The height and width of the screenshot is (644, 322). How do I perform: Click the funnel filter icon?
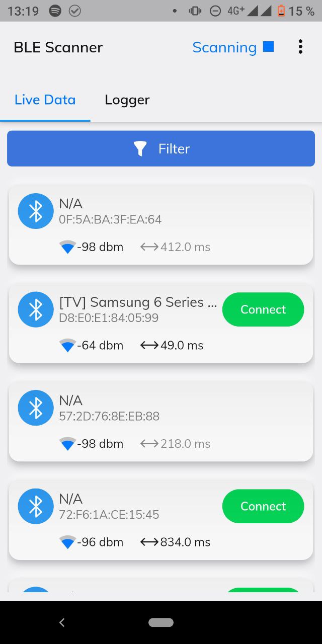pos(140,148)
